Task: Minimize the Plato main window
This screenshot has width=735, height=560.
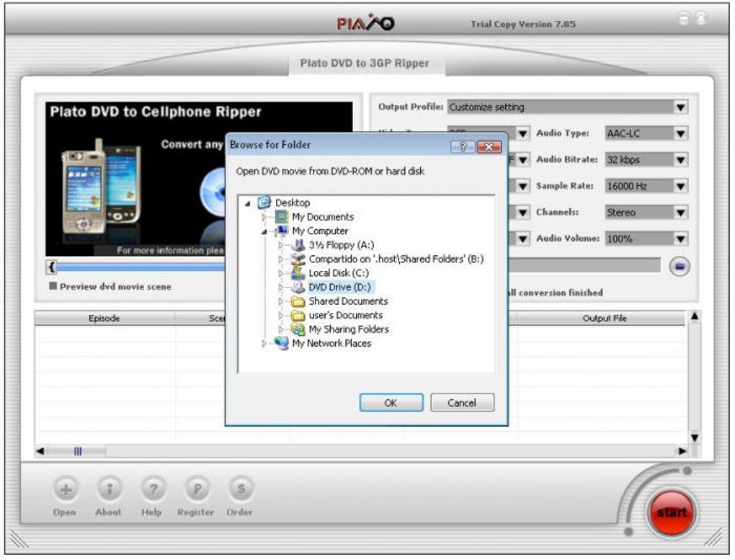Action: (684, 18)
